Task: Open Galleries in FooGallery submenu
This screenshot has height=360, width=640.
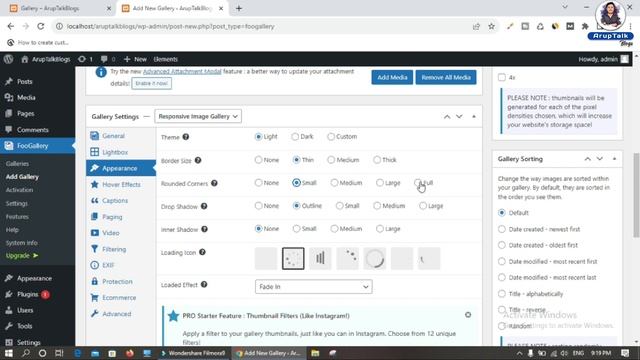Action: tap(17, 164)
